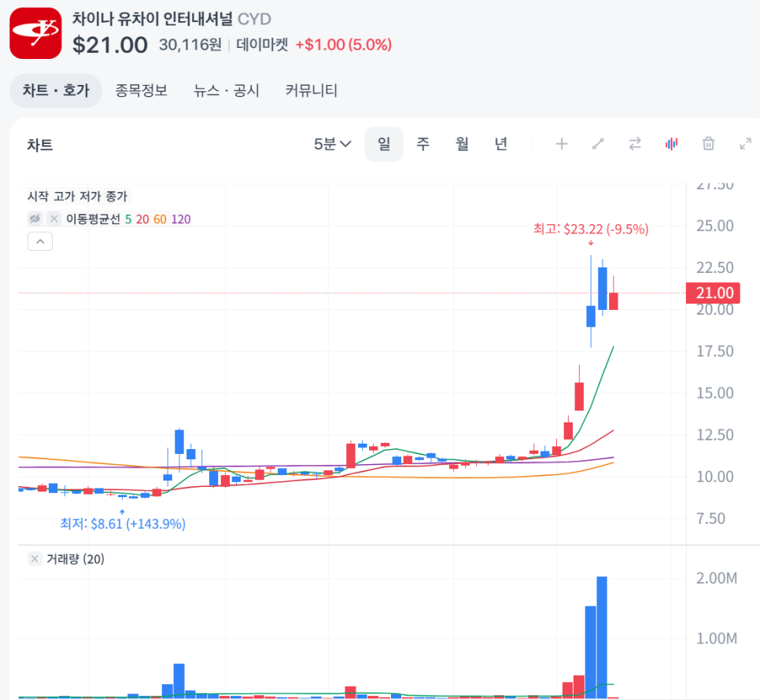Click the $21.00 headline price

110,45
